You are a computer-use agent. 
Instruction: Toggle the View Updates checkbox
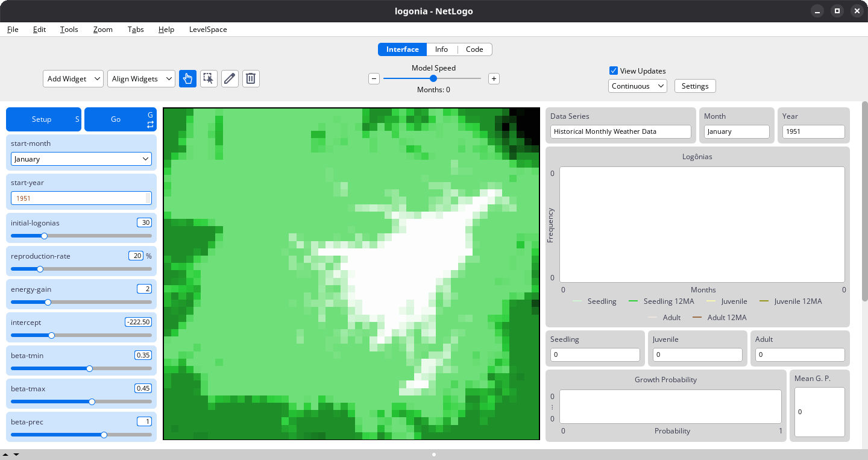click(614, 71)
